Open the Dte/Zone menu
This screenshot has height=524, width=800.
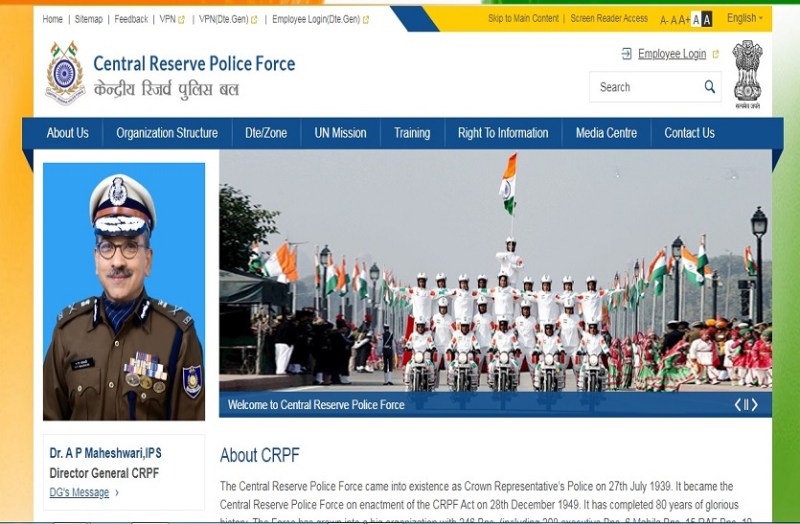266,133
